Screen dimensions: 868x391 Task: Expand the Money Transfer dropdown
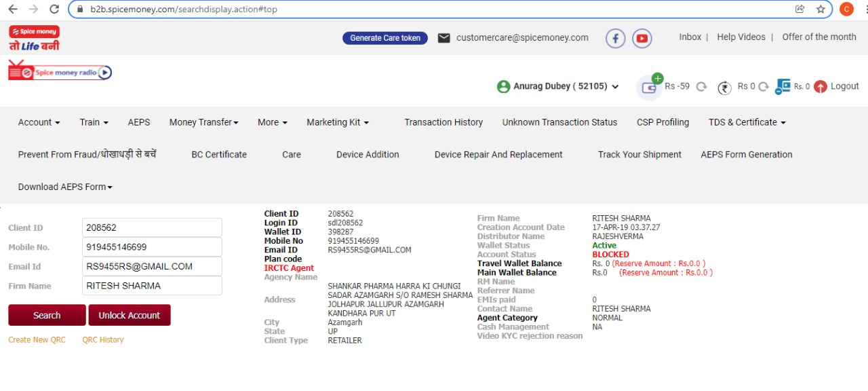(x=203, y=122)
